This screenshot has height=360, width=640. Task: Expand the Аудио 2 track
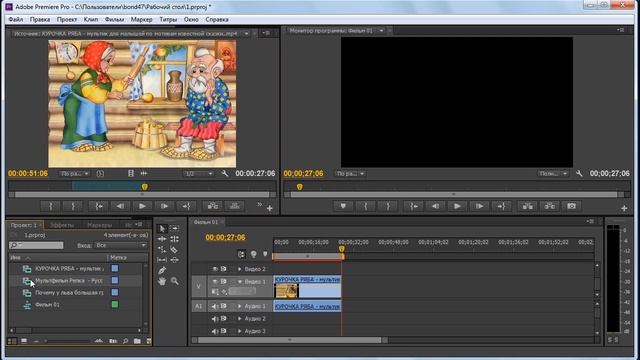click(240, 319)
